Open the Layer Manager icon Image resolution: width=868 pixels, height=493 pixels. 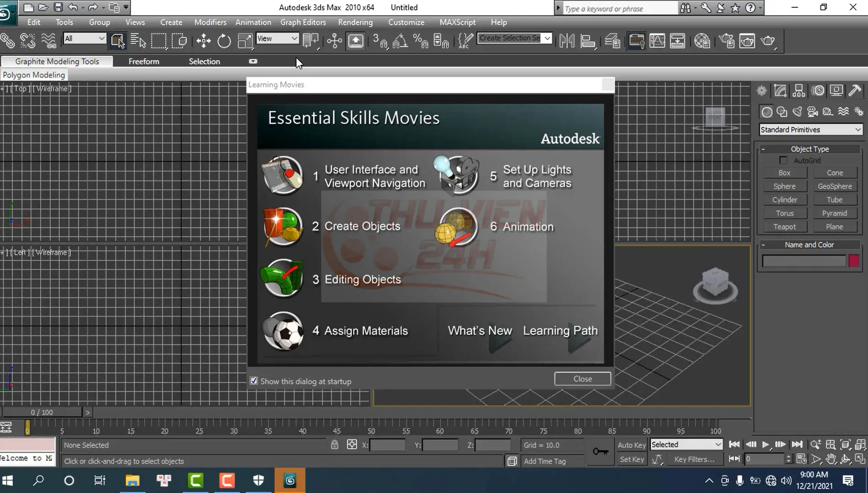pyautogui.click(x=612, y=41)
